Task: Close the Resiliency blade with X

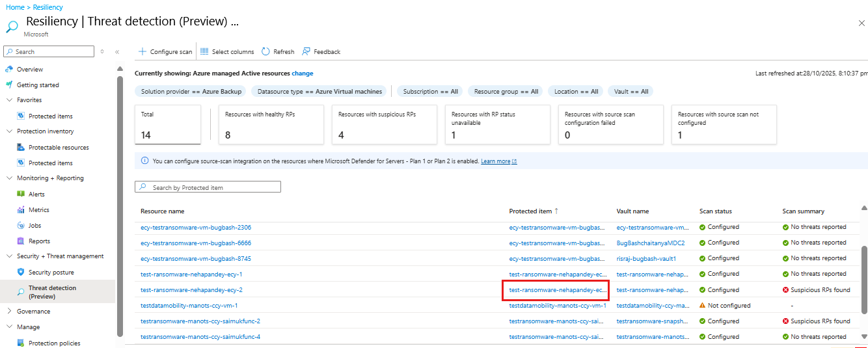Action: 861,23
